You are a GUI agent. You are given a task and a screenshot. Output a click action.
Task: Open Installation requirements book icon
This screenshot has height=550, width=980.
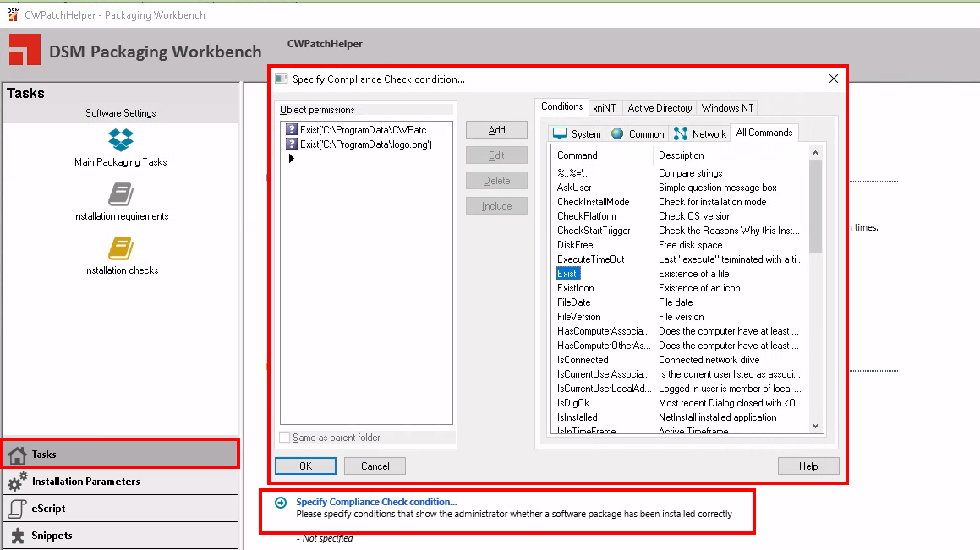[121, 194]
